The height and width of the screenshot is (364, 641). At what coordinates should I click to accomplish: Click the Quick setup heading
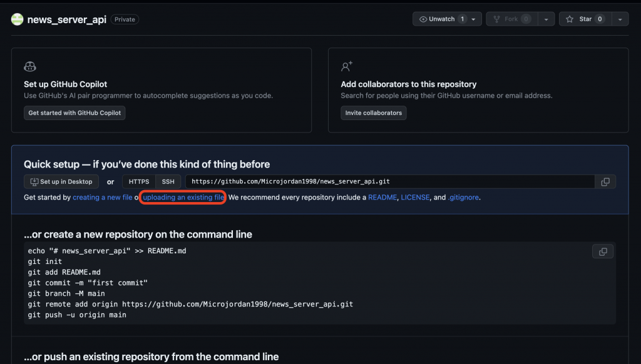[146, 164]
